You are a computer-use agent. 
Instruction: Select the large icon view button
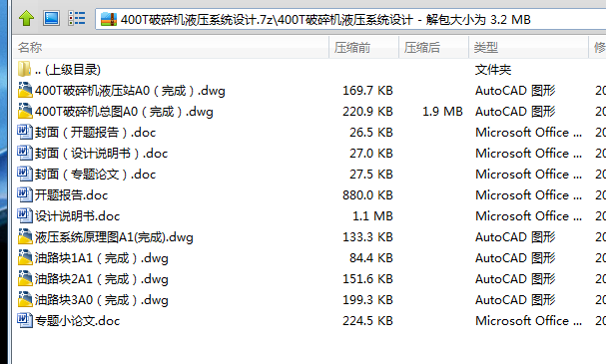click(51, 18)
